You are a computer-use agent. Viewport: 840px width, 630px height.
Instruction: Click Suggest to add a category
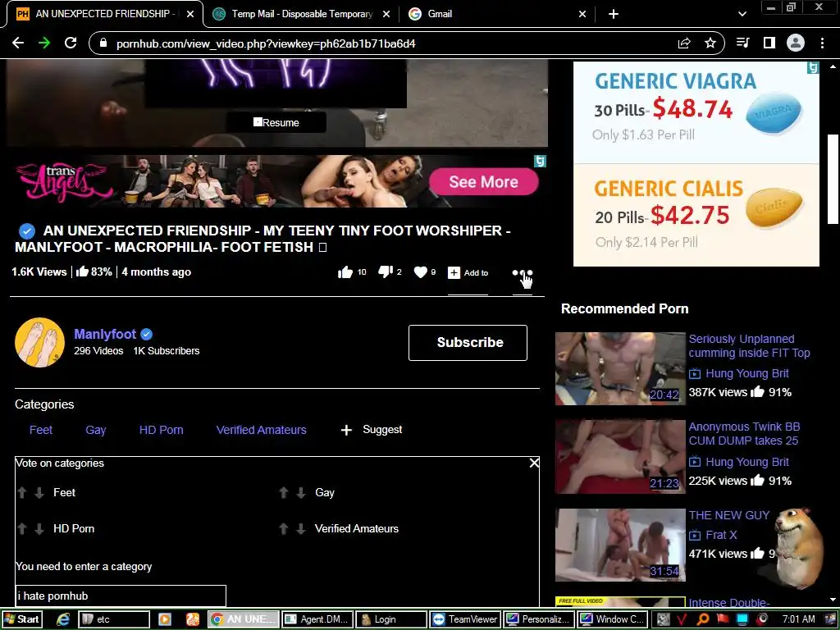tap(372, 430)
